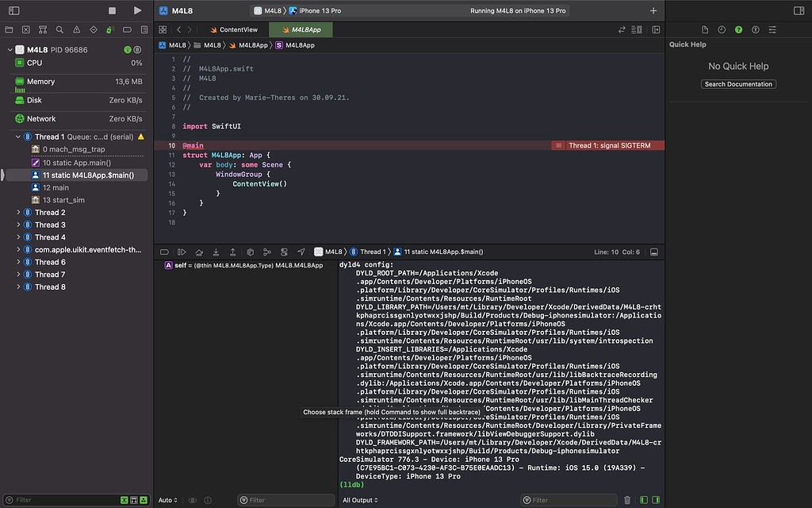
Task: Collapse Thread 1 in the debug navigator
Action: pyautogui.click(x=17, y=136)
